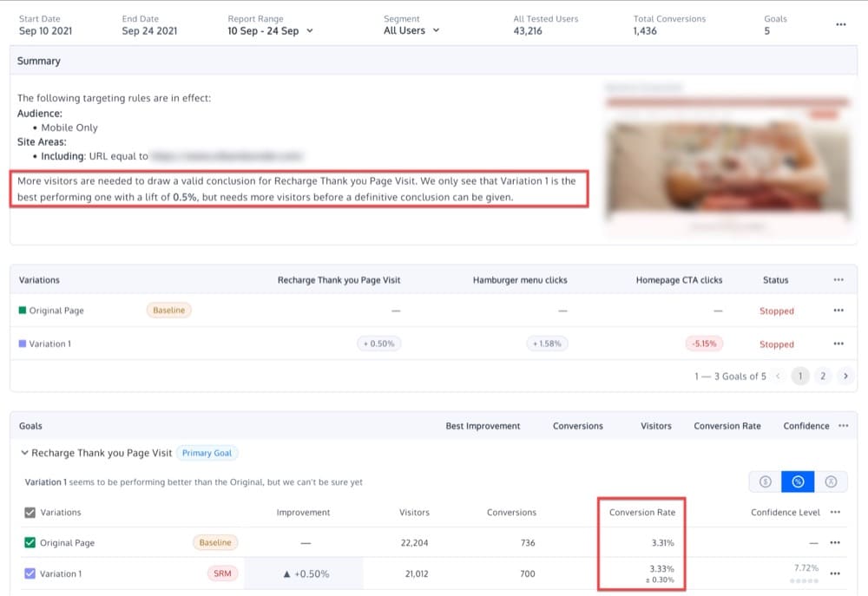Switch to the third metric view icon

tap(831, 481)
